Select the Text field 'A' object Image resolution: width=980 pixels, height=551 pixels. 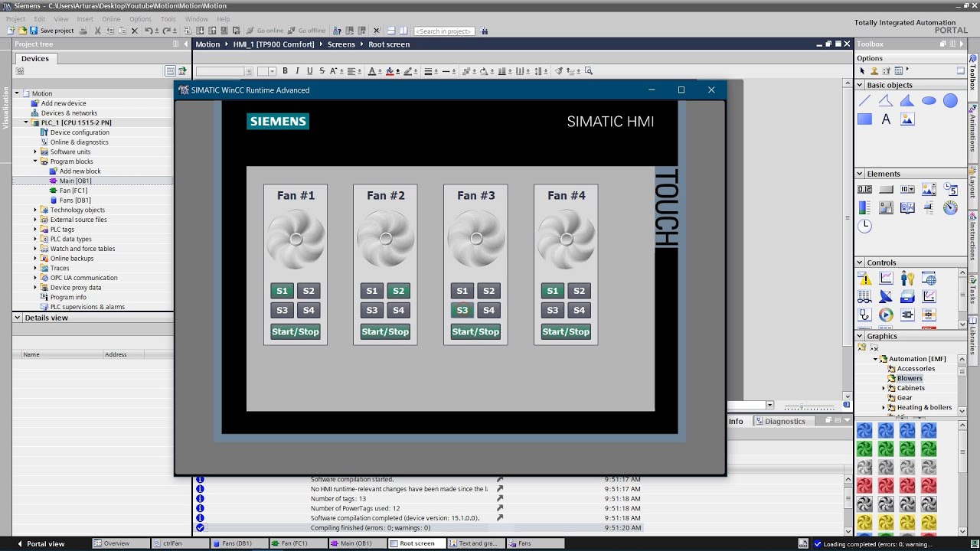[x=886, y=119]
